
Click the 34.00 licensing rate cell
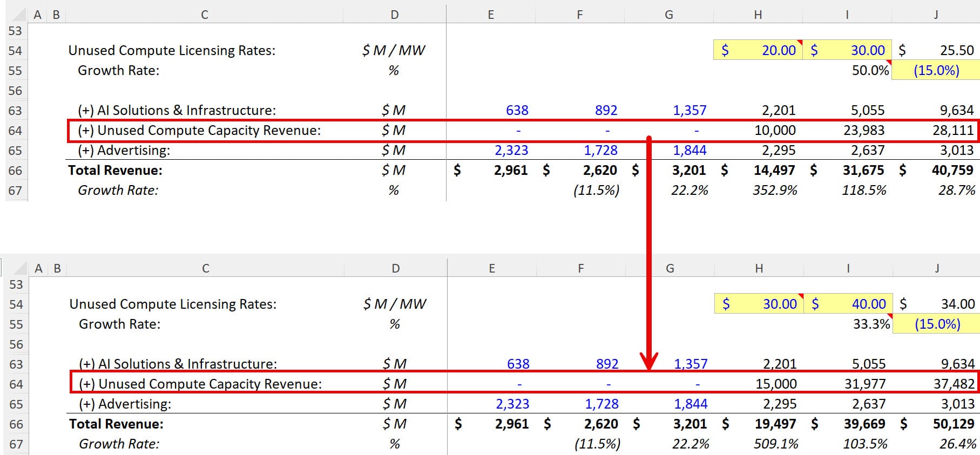coord(937,304)
